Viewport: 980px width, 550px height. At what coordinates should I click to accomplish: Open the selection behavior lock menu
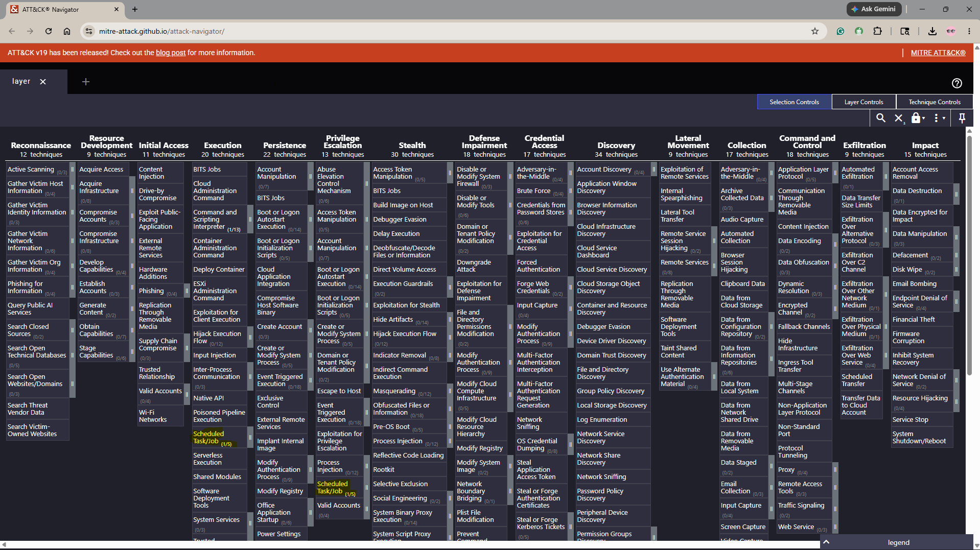pyautogui.click(x=918, y=118)
